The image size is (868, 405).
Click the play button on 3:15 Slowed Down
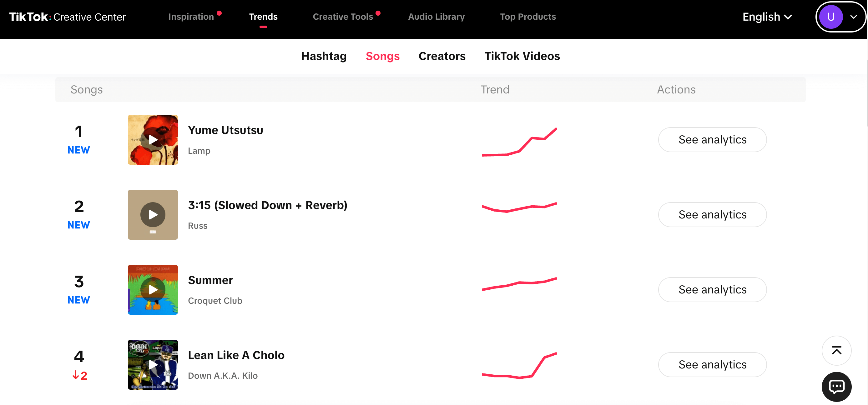(x=153, y=215)
